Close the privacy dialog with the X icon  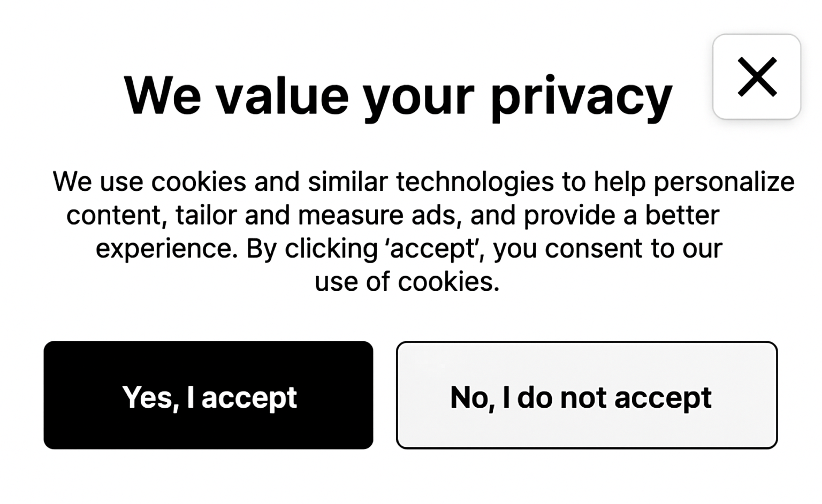[756, 77]
